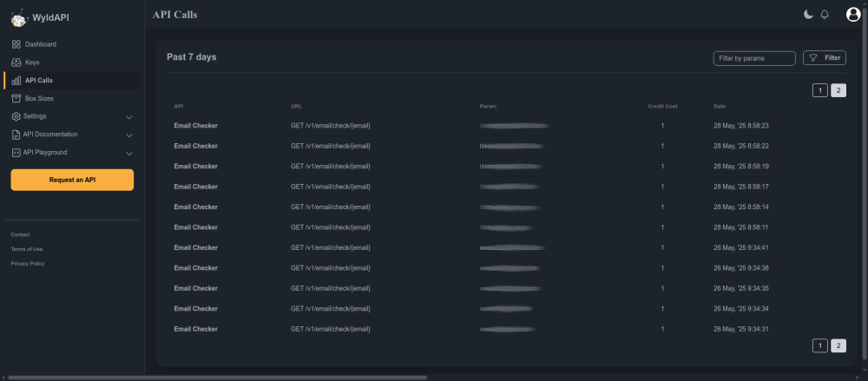Viewport: 868px width, 381px height.
Task: Open the Terms of Use link
Action: point(27,249)
